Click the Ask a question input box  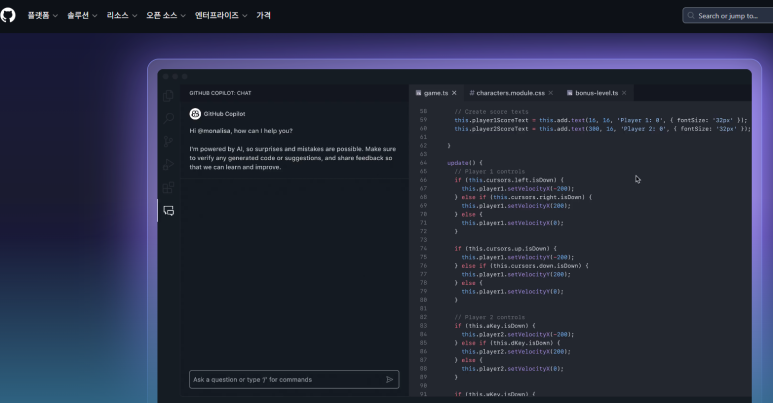[x=294, y=379]
